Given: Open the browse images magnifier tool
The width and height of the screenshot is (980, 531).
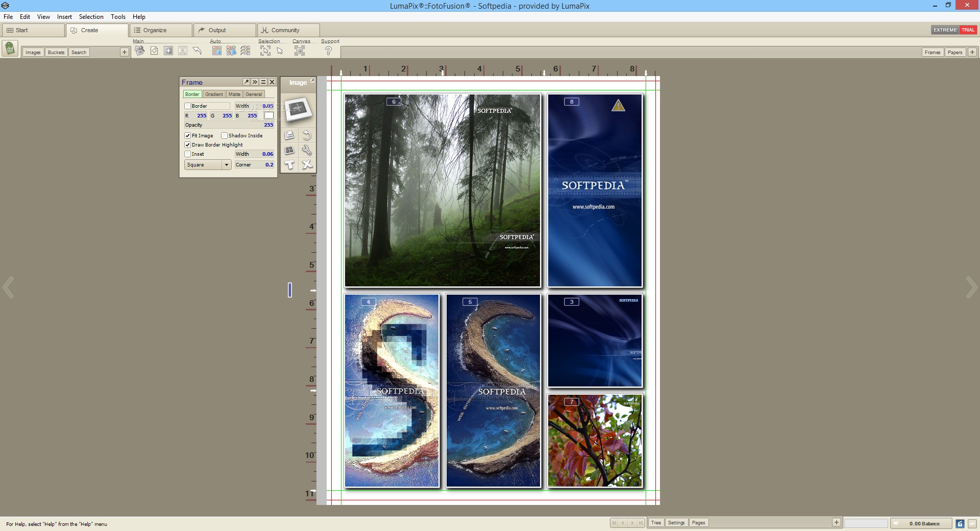Looking at the screenshot, I should pyautogui.click(x=140, y=51).
